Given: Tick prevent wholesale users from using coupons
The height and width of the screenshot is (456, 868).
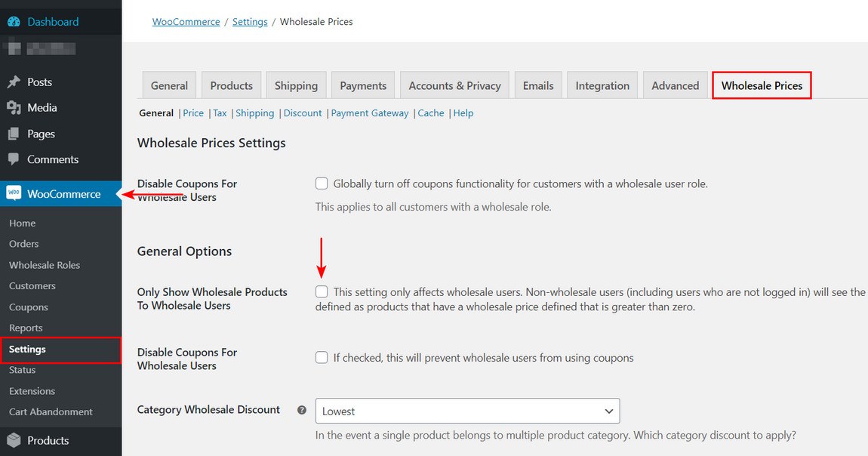Looking at the screenshot, I should click(x=322, y=358).
